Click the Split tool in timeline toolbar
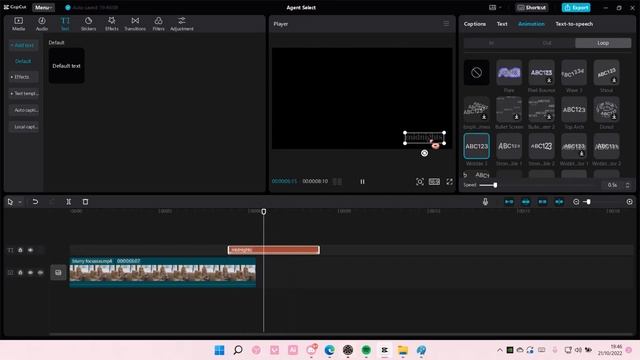 [x=69, y=202]
